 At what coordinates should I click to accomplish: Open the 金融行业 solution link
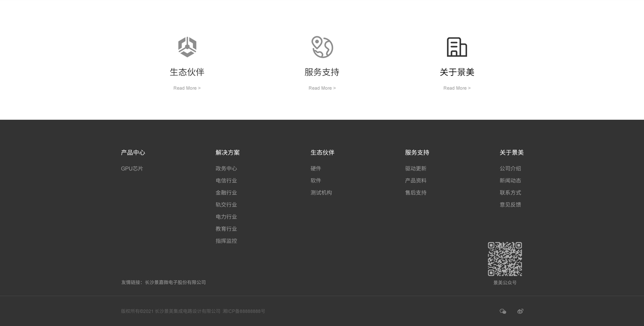pos(226,193)
